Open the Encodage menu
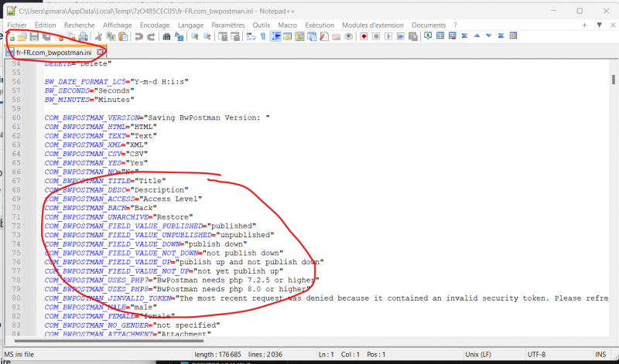The image size is (619, 364). [155, 25]
